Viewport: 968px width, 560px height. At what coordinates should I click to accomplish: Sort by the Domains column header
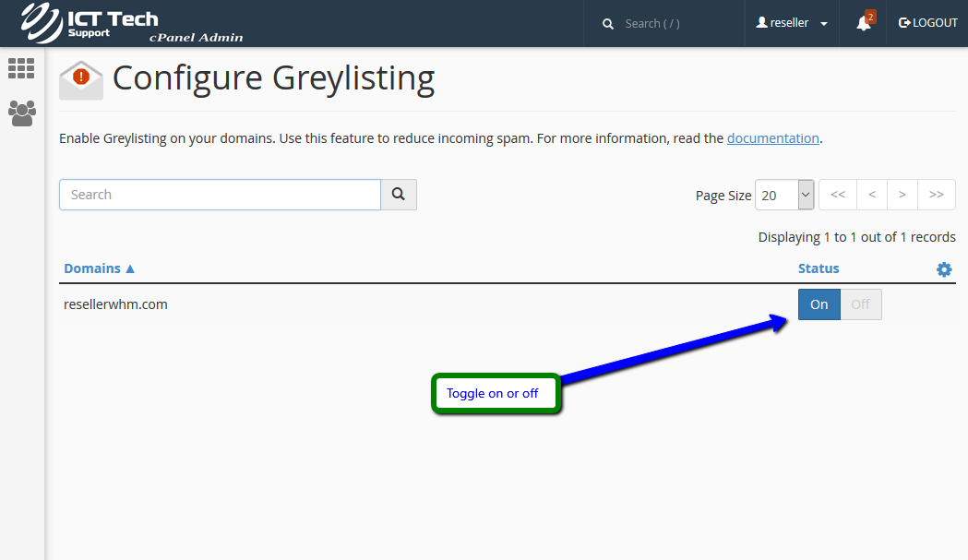point(99,268)
